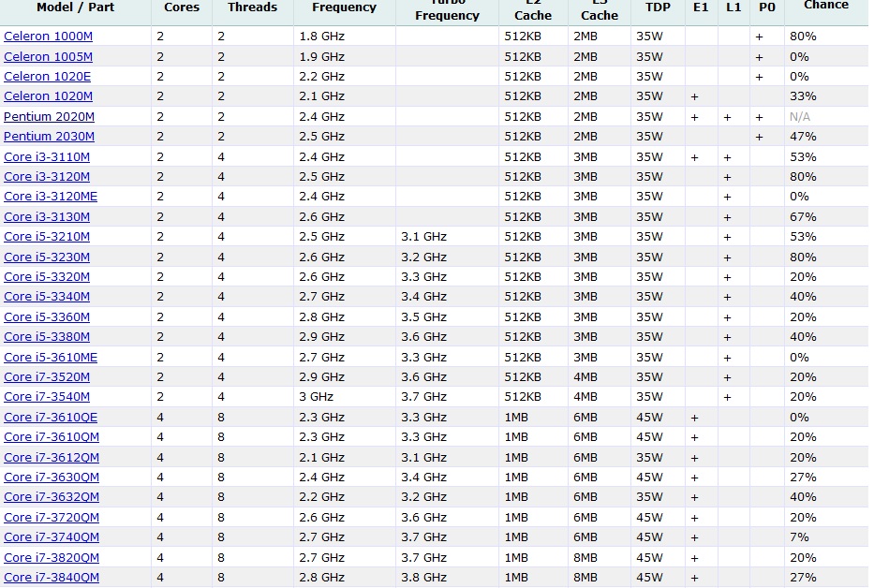Viewport: 889px width, 588px height.
Task: Click the Chance column header
Action: click(x=825, y=6)
